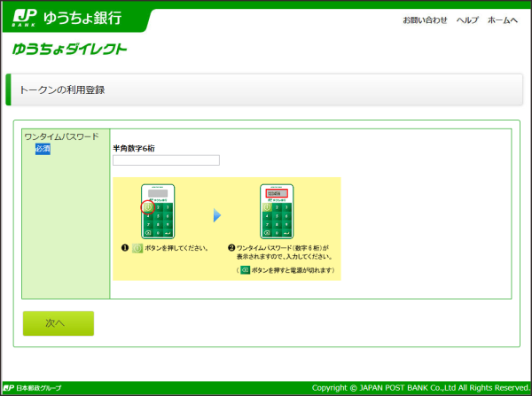Select the 必須 badge
The width and height of the screenshot is (532, 396).
(x=43, y=149)
